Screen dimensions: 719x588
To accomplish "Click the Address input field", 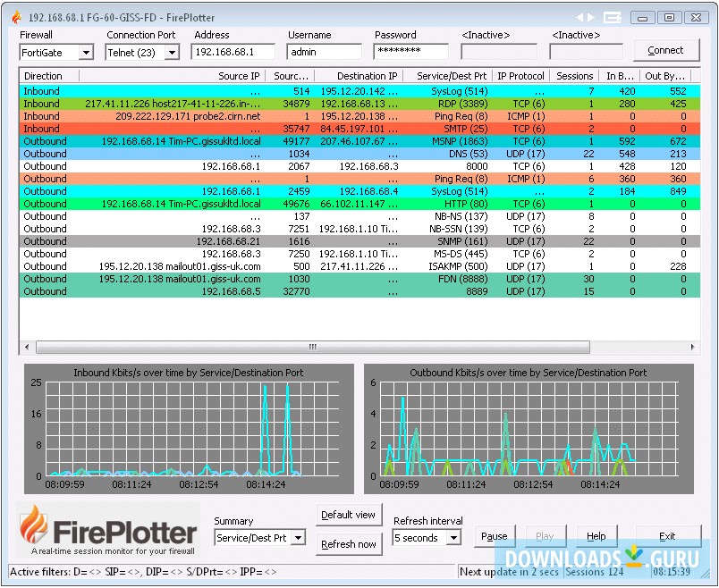I will coord(233,52).
